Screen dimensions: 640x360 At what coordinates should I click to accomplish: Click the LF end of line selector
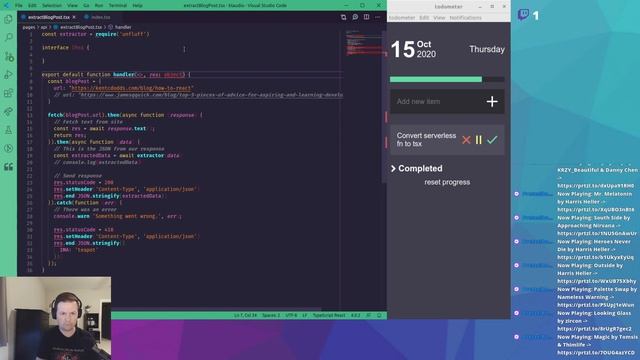tap(304, 315)
